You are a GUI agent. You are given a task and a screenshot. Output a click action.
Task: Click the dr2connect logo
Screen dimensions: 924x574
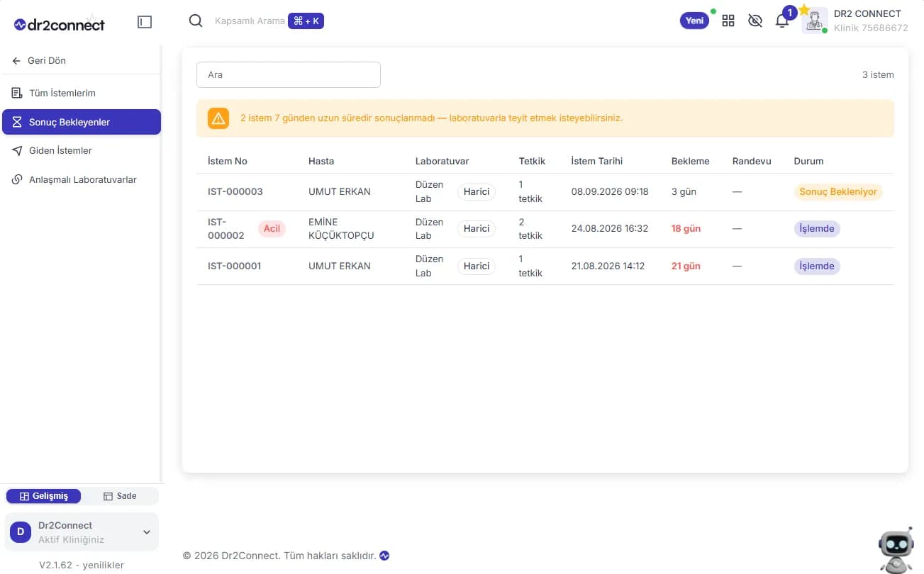[x=60, y=24]
